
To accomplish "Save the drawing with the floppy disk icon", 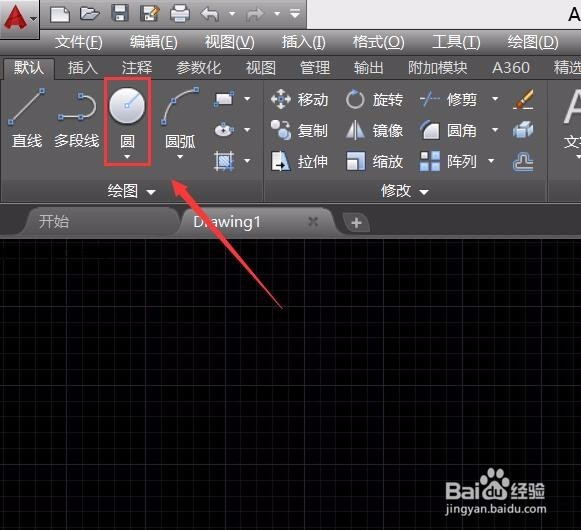I will tap(120, 13).
